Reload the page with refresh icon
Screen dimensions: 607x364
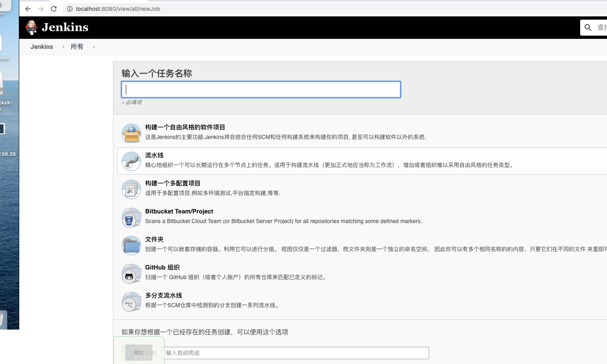pos(54,9)
